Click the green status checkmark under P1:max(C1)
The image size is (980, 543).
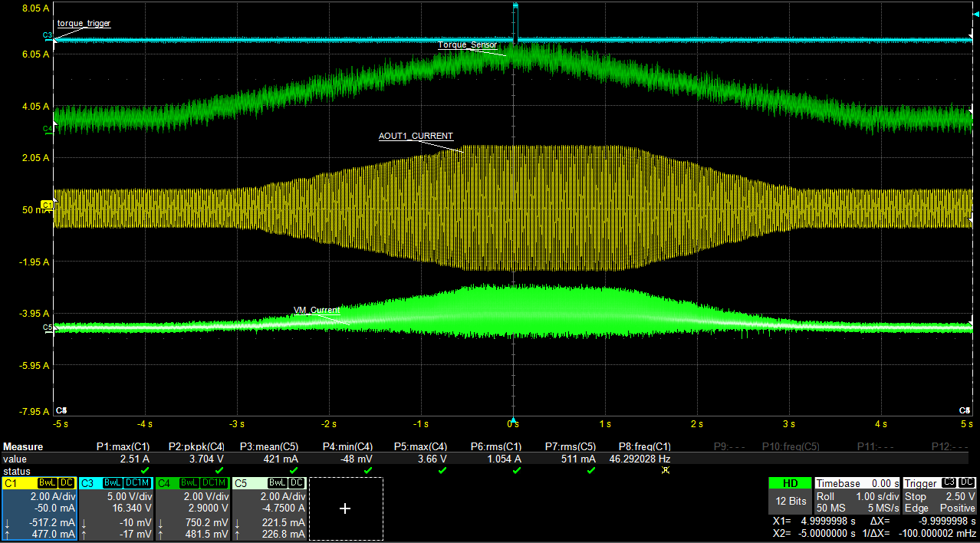145,470
